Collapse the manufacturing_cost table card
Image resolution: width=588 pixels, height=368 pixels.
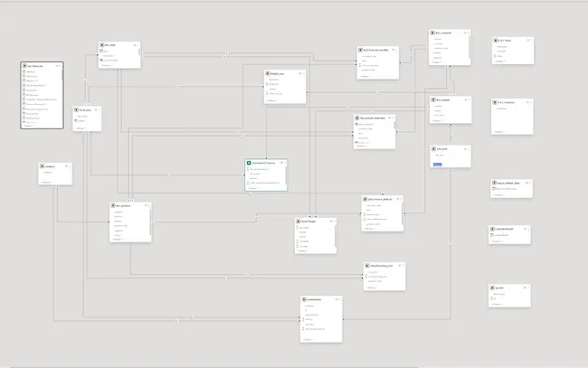pos(371,288)
